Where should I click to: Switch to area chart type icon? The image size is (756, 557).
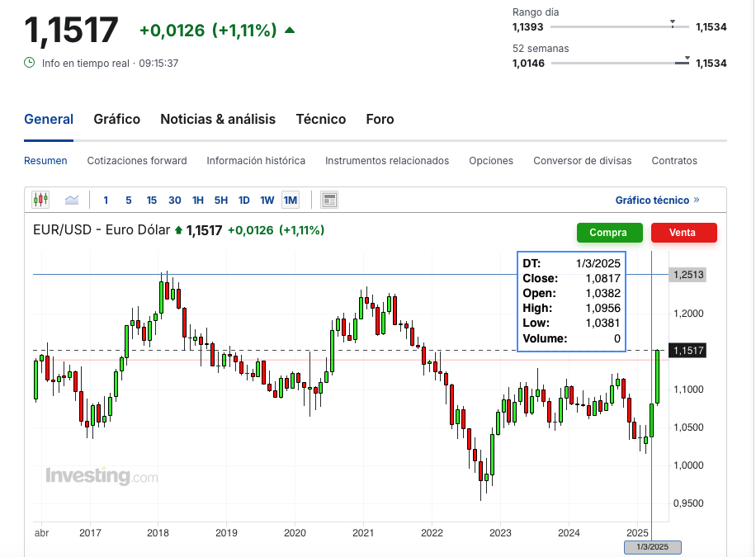72,200
